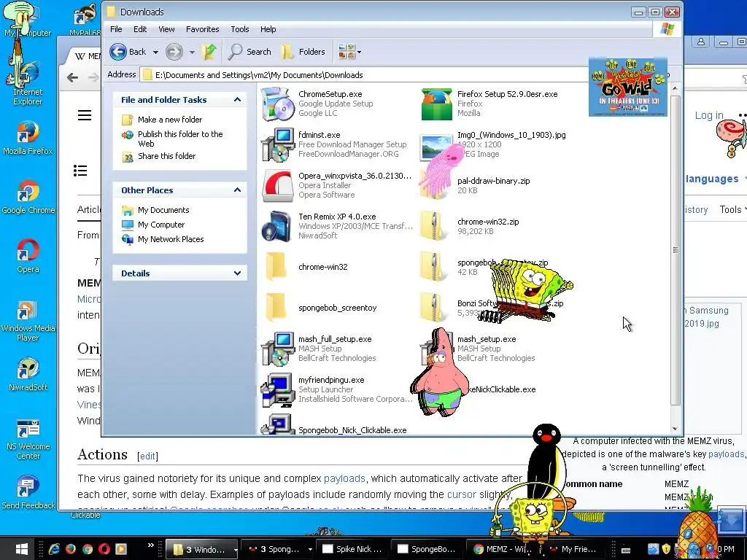Toggle the Folders pane
The image size is (747, 560).
point(303,52)
